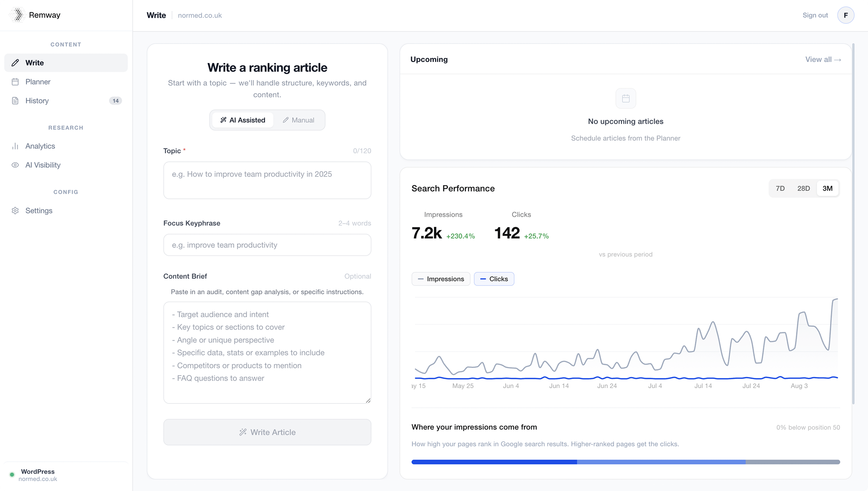Viewport: 868px width, 491px height.
Task: Open View all upcoming articles
Action: click(823, 60)
